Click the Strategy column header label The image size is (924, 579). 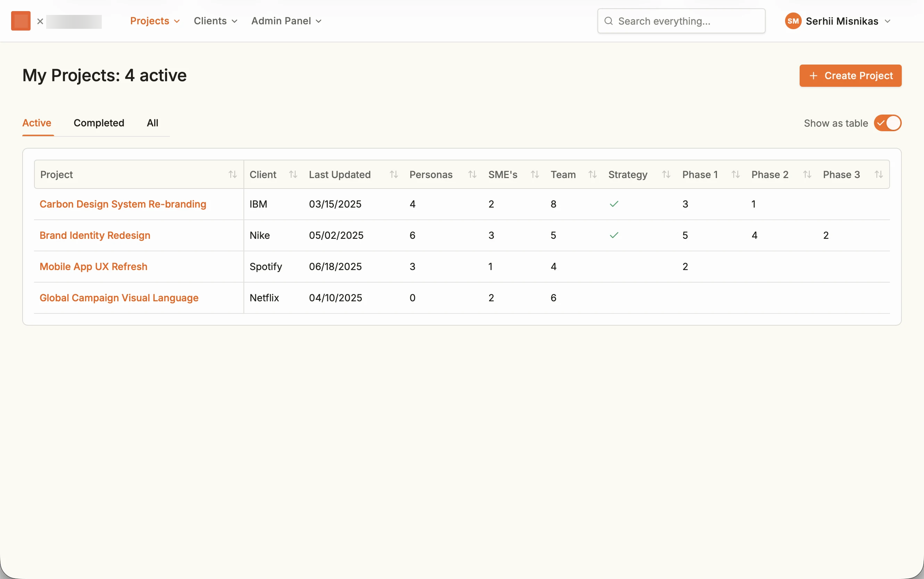tap(628, 175)
